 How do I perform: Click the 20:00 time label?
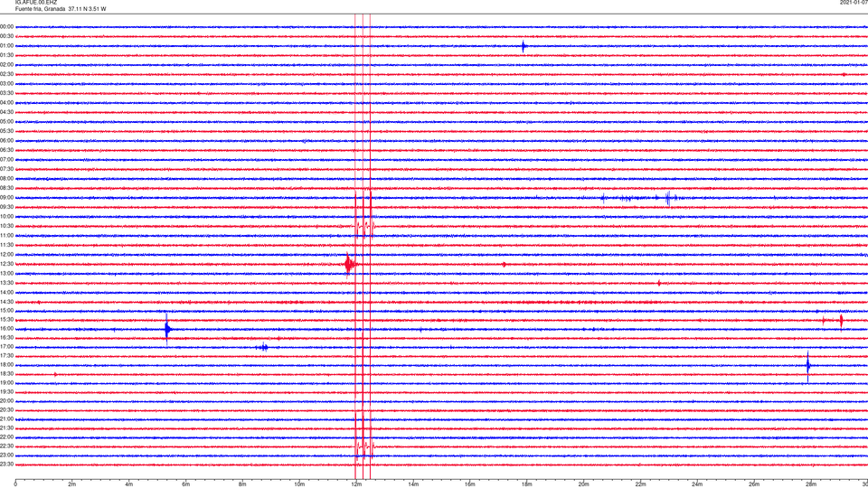7,401
